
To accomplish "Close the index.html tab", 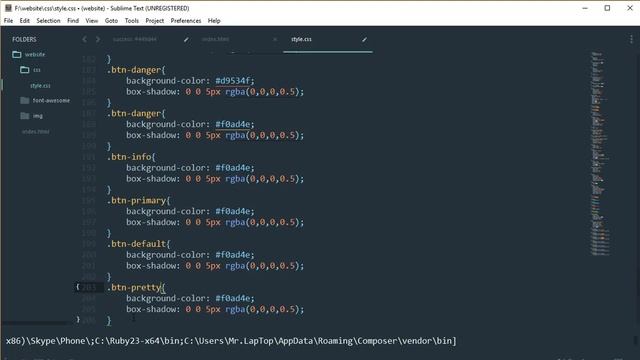I will (x=275, y=40).
